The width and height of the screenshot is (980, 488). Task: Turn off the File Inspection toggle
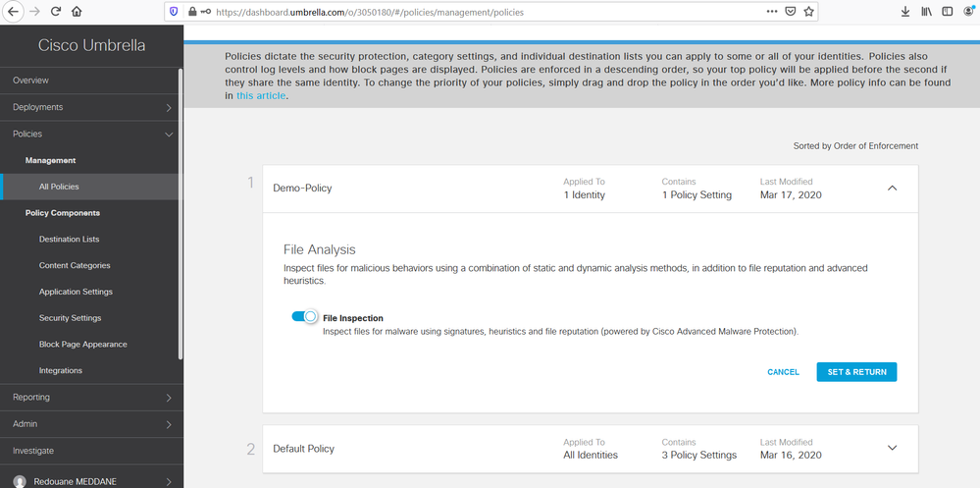click(x=304, y=316)
